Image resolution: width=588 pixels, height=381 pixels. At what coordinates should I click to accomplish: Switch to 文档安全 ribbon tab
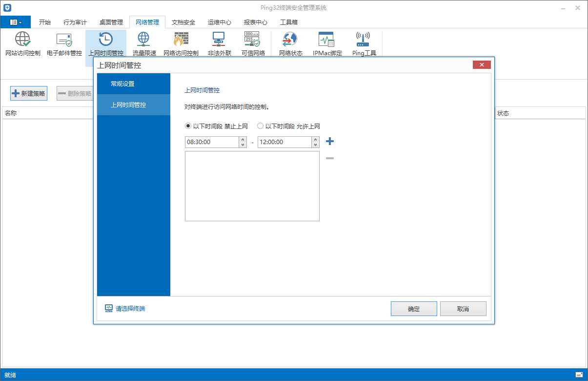tap(183, 22)
